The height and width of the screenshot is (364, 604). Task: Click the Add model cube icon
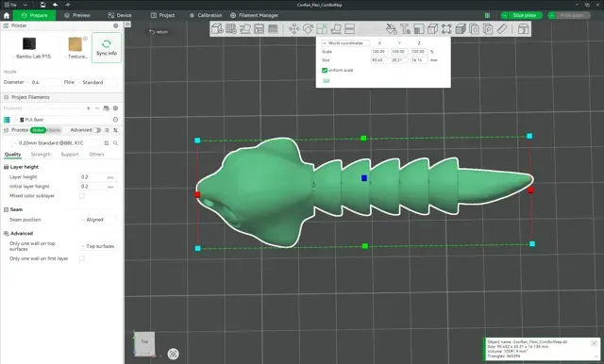[217, 29]
